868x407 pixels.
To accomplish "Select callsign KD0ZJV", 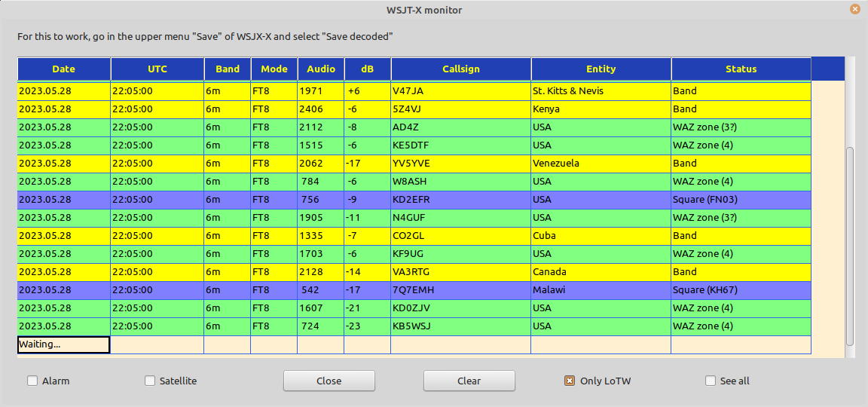I will (461, 308).
